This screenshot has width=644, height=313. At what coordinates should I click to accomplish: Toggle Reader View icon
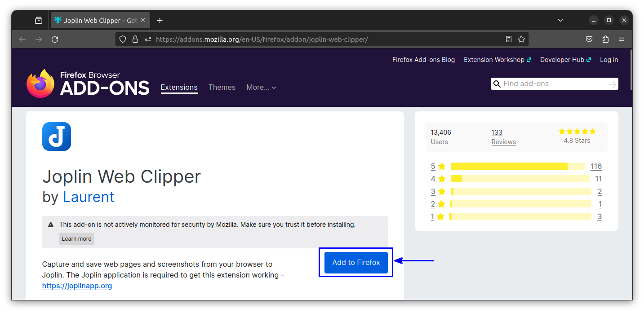pos(509,40)
